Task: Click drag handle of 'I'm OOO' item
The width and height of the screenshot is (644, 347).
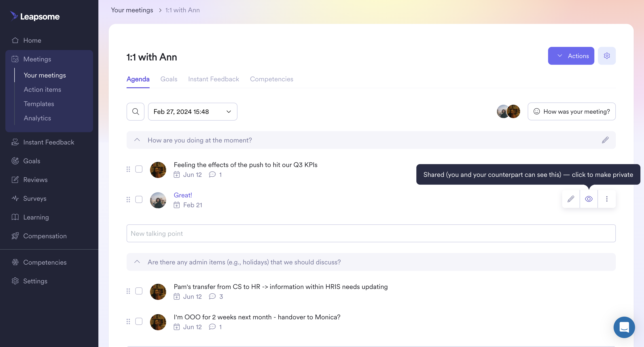Action: (x=128, y=322)
